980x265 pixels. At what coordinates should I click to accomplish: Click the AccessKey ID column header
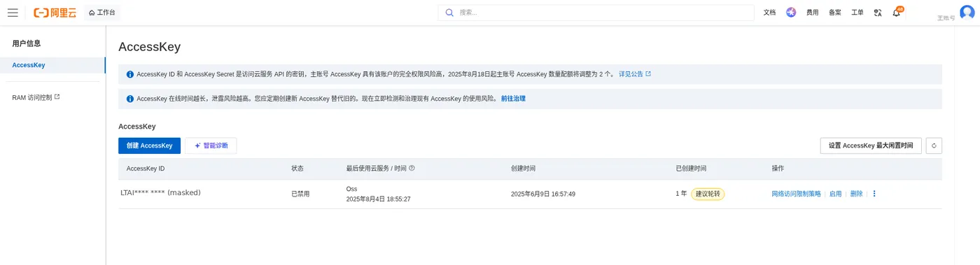coord(146,169)
